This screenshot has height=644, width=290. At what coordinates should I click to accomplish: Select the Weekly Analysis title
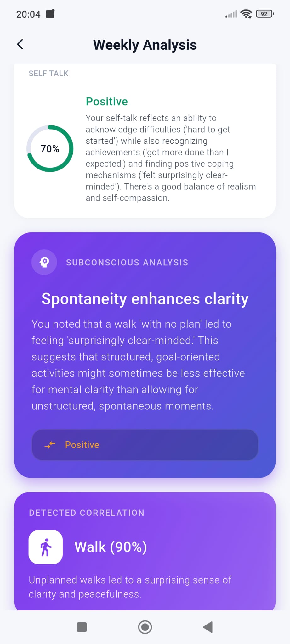tap(145, 45)
